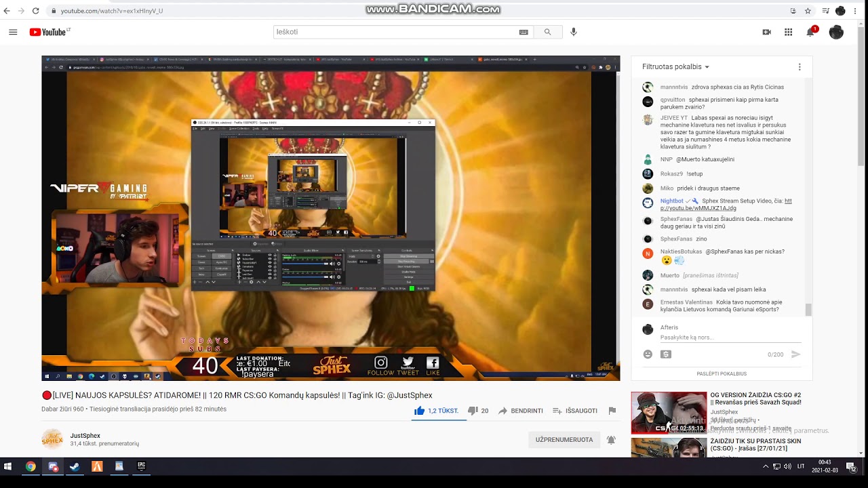Open the YouTube guide hamburger menu
This screenshot has height=488, width=868.
[13, 32]
